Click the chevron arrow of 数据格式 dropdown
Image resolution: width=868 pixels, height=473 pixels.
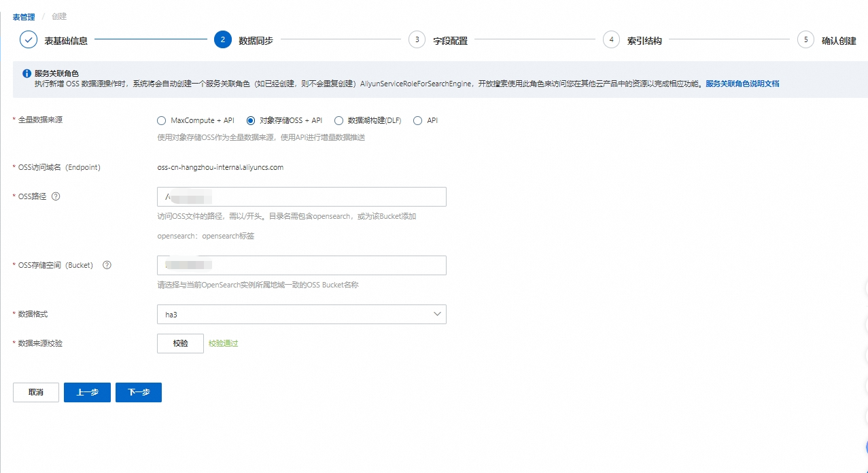[x=437, y=315]
